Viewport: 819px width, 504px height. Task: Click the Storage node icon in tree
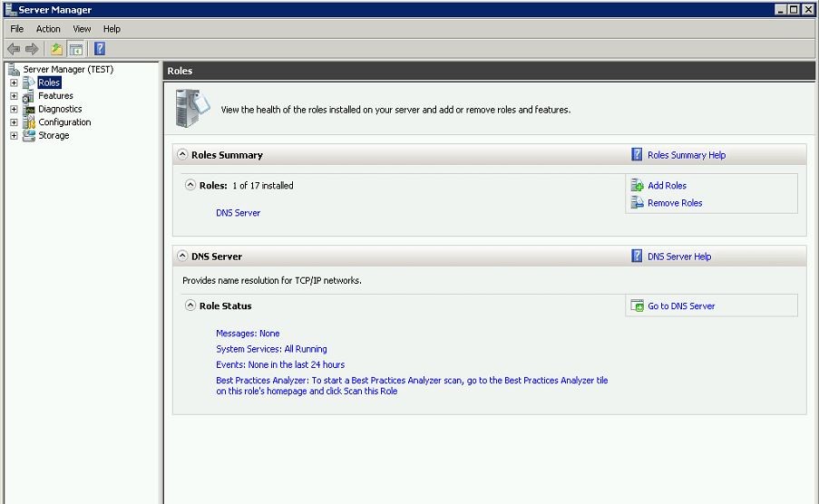(29, 135)
